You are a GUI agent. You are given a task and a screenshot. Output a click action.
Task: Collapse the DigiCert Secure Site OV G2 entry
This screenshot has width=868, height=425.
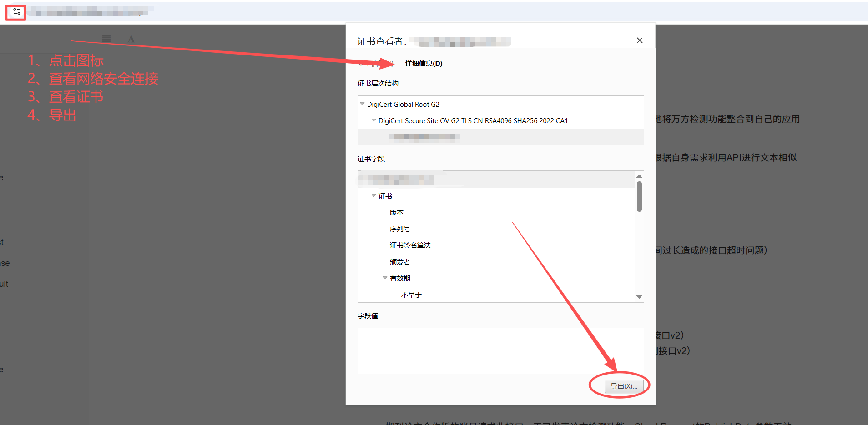point(373,120)
